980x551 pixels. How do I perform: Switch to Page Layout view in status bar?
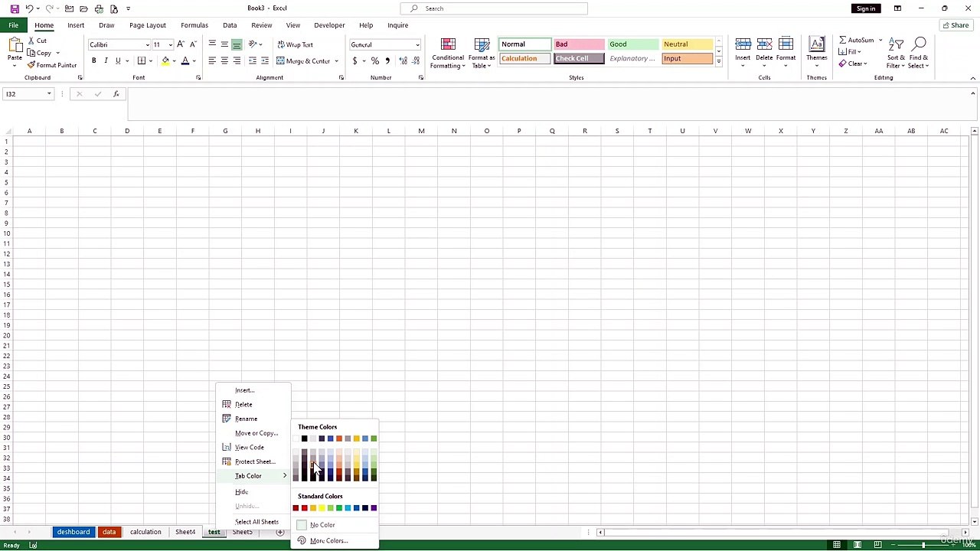pyautogui.click(x=857, y=545)
